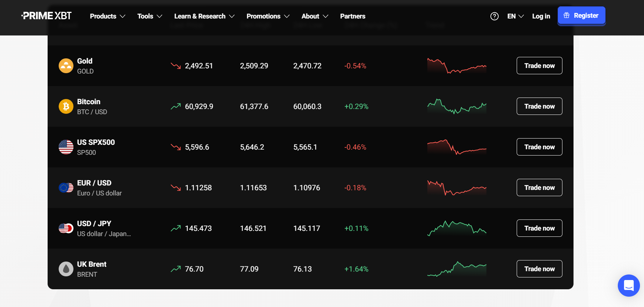Open the live chat bubble
This screenshot has width=644, height=307.
click(628, 286)
